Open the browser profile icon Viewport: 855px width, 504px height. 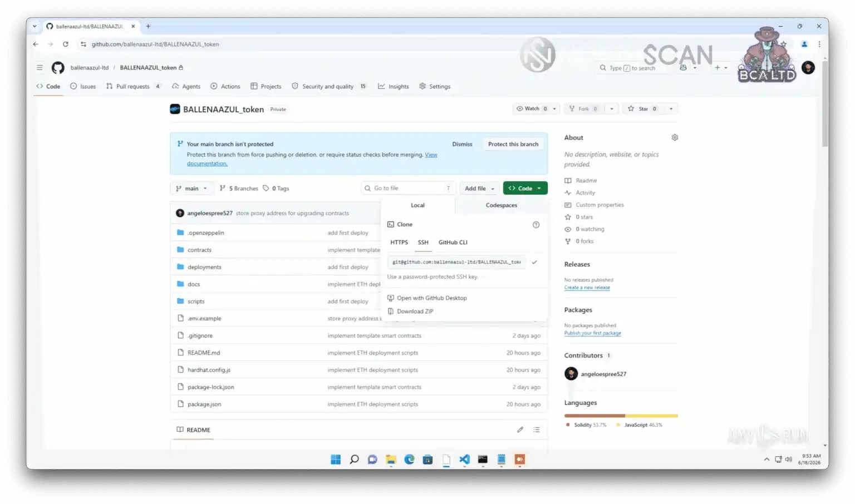[804, 44]
